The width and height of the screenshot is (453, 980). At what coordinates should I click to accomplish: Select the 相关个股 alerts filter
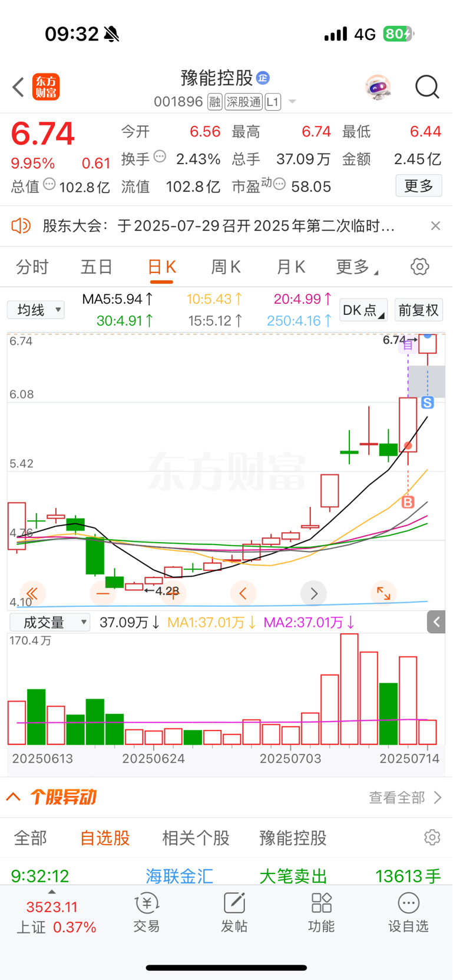[x=196, y=838]
